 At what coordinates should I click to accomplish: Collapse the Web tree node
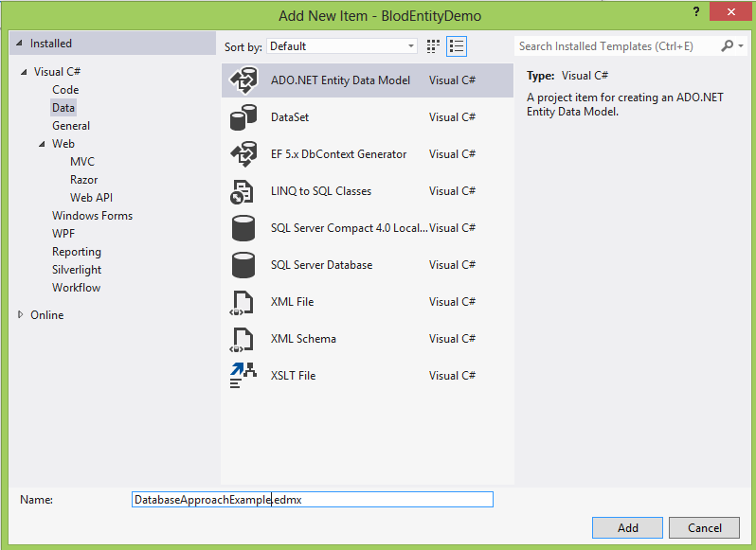[x=42, y=144]
